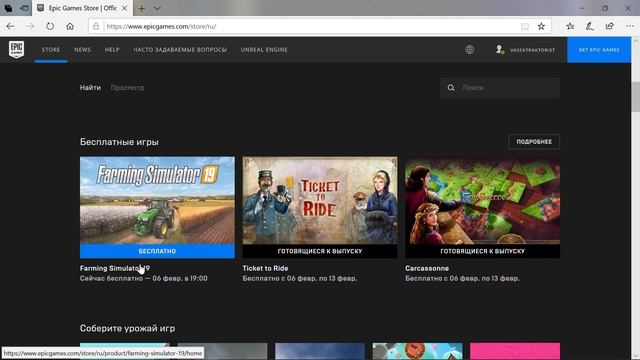Viewport: 640px width, 360px height.
Task: Click the Ticket to Ride cover image
Action: point(320,200)
